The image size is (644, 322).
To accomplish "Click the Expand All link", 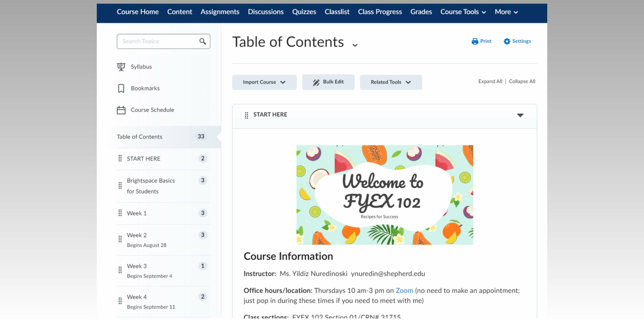I will (x=490, y=82).
